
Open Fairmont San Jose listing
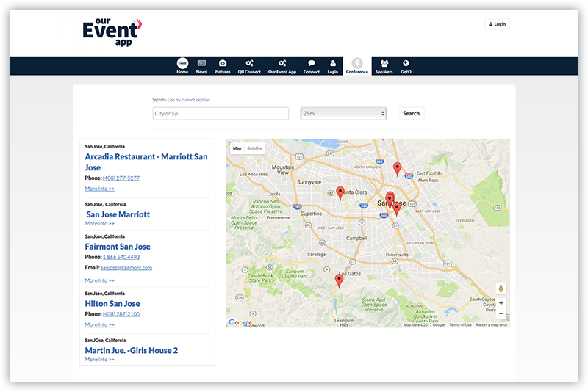(x=118, y=247)
